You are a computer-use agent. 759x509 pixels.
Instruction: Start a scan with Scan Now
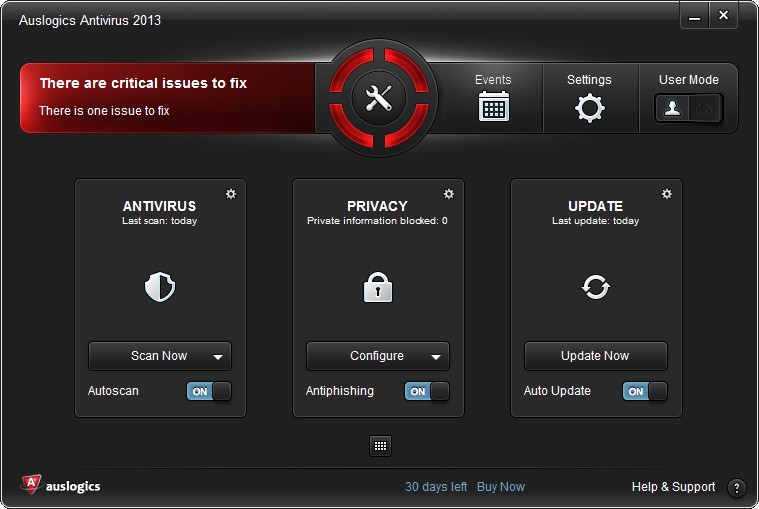click(x=159, y=356)
